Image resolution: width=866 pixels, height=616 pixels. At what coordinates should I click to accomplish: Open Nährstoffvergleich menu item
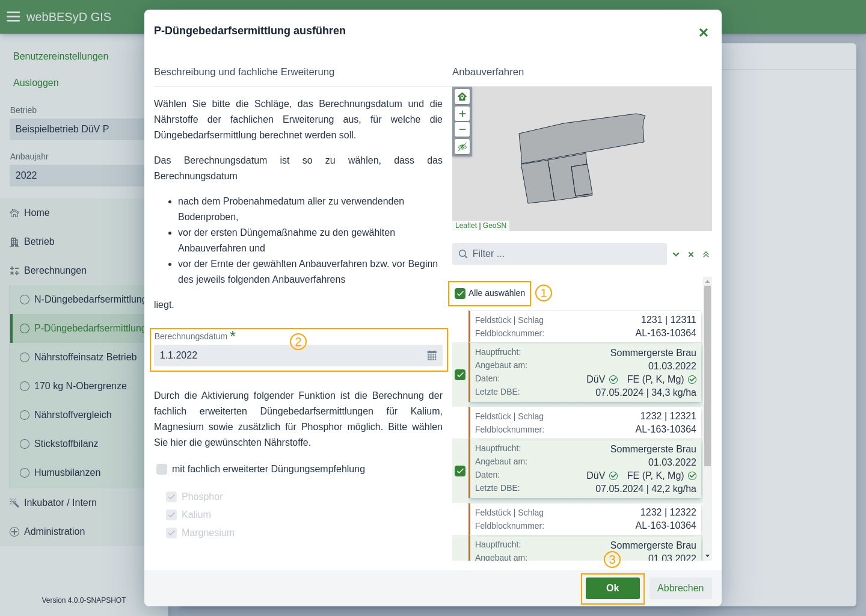click(78, 415)
